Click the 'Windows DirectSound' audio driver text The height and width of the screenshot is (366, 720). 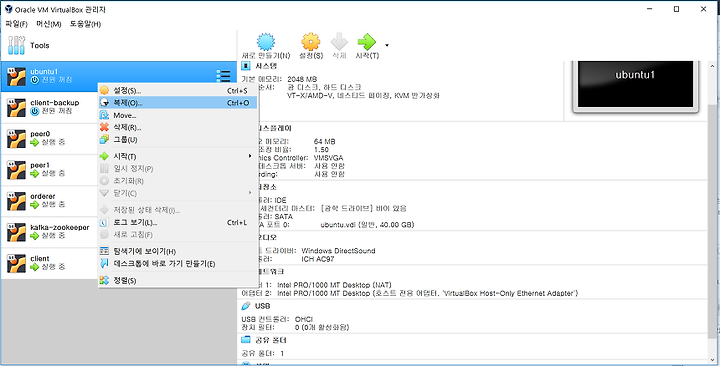click(338, 251)
